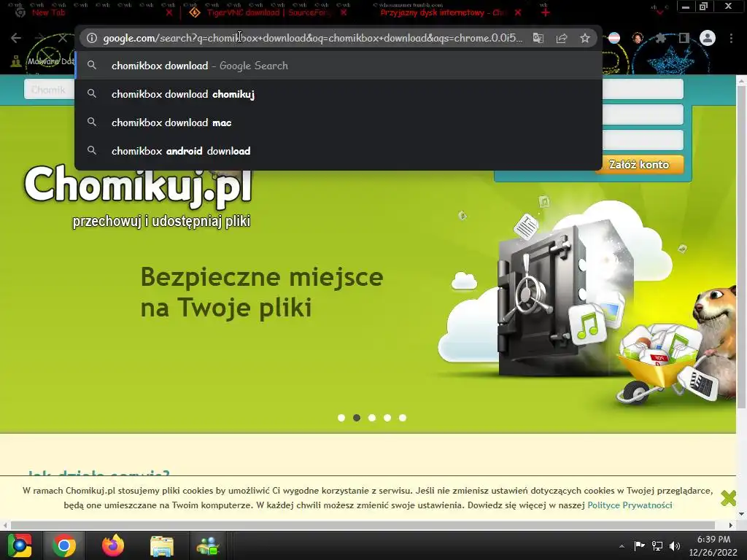Click into the address bar URL text
The height and width of the screenshot is (560, 747).
pyautogui.click(x=312, y=38)
